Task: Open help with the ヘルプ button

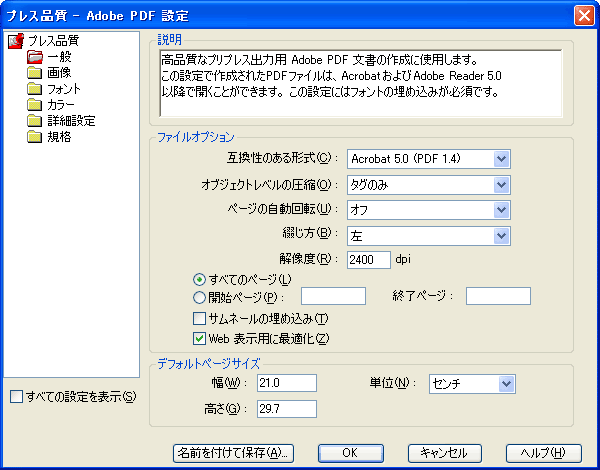Action: (544, 453)
